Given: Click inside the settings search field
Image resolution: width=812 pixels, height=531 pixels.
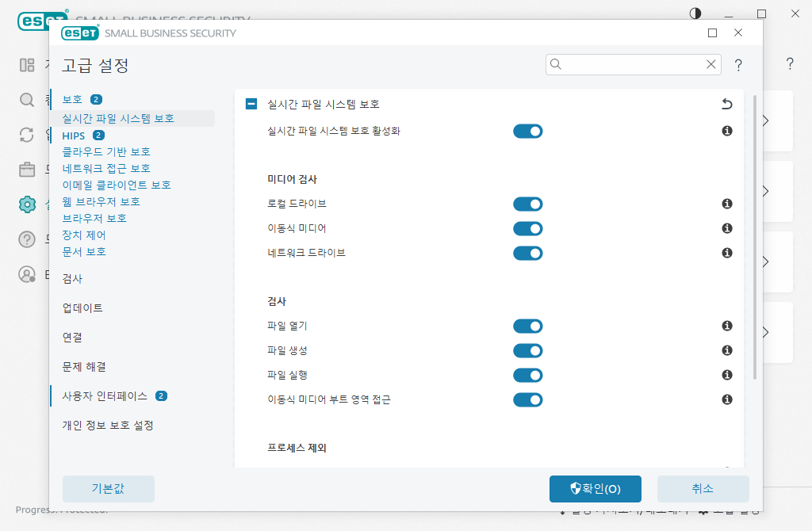Looking at the screenshot, I should (626, 64).
